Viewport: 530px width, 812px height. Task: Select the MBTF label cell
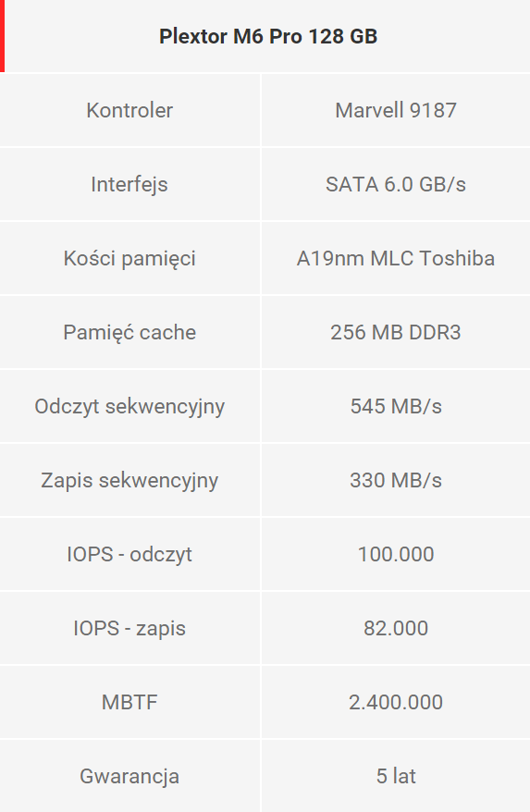coord(129,703)
